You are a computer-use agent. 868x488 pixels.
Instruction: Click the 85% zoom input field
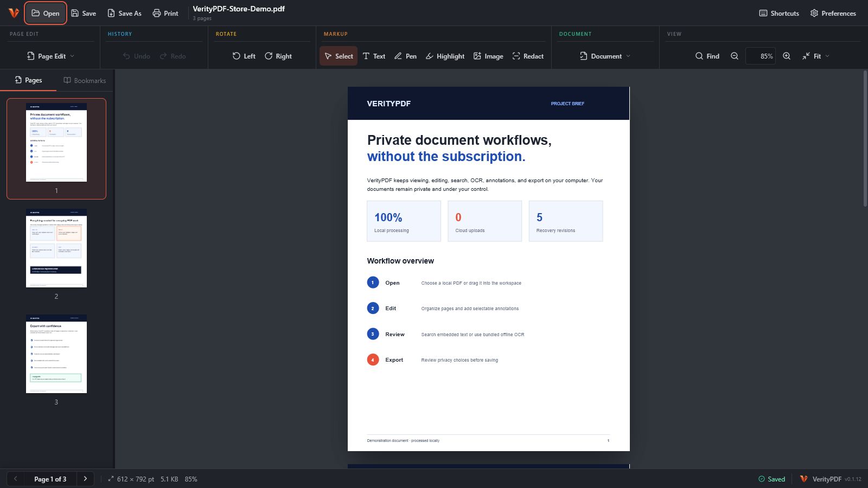(x=761, y=56)
